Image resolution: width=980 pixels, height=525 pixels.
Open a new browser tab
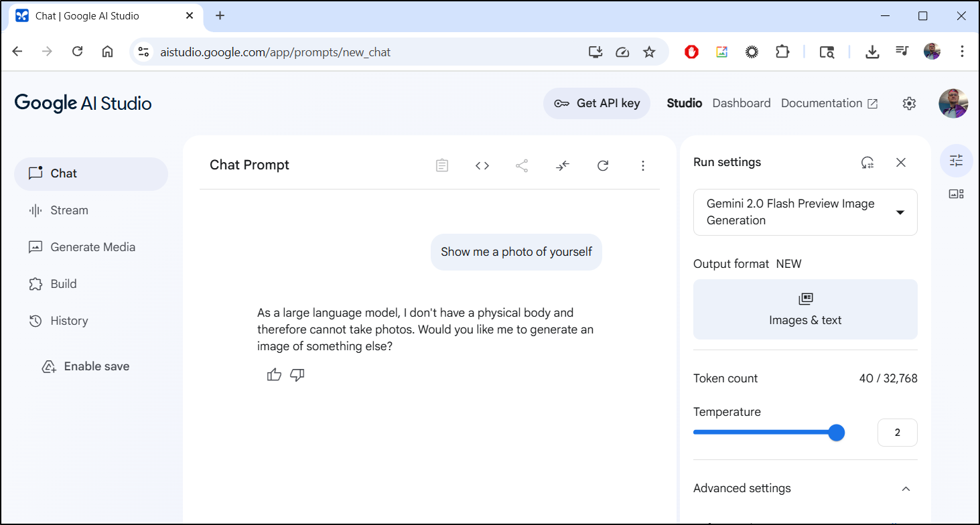(x=220, y=15)
